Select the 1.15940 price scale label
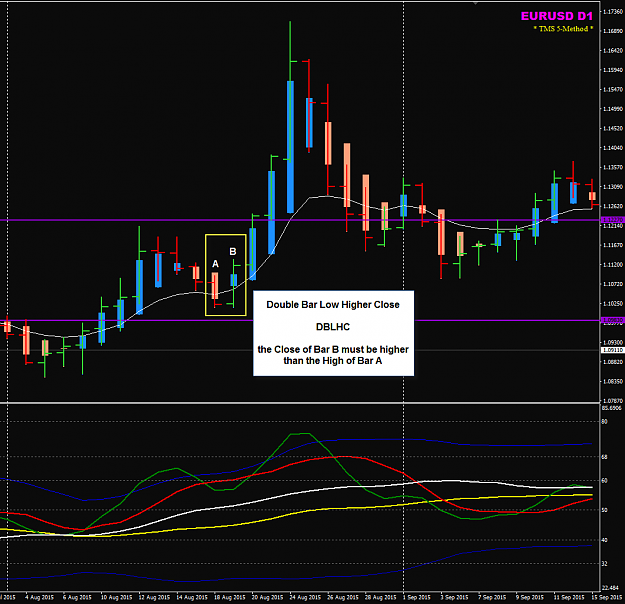The height and width of the screenshot is (604, 625). coord(613,70)
